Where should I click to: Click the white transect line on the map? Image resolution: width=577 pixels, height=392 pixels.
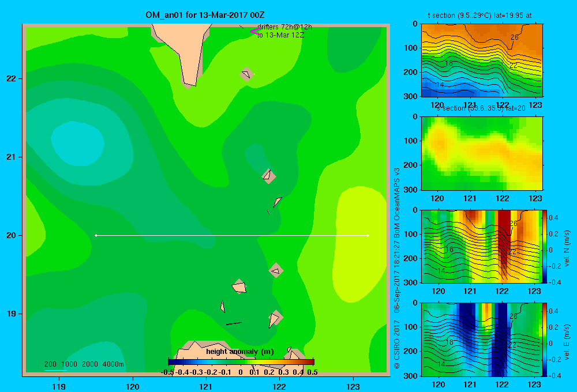coord(232,235)
